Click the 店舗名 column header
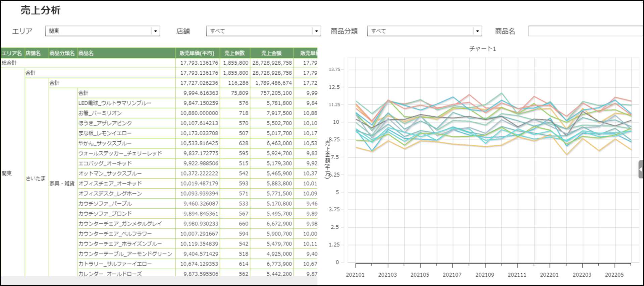 point(34,53)
